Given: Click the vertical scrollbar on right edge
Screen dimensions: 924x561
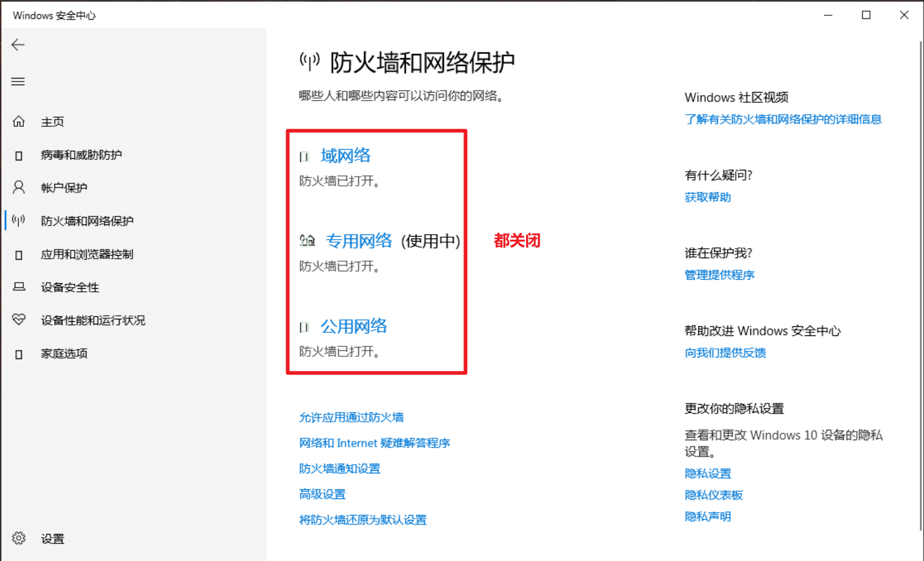Looking at the screenshot, I should pos(920,285).
